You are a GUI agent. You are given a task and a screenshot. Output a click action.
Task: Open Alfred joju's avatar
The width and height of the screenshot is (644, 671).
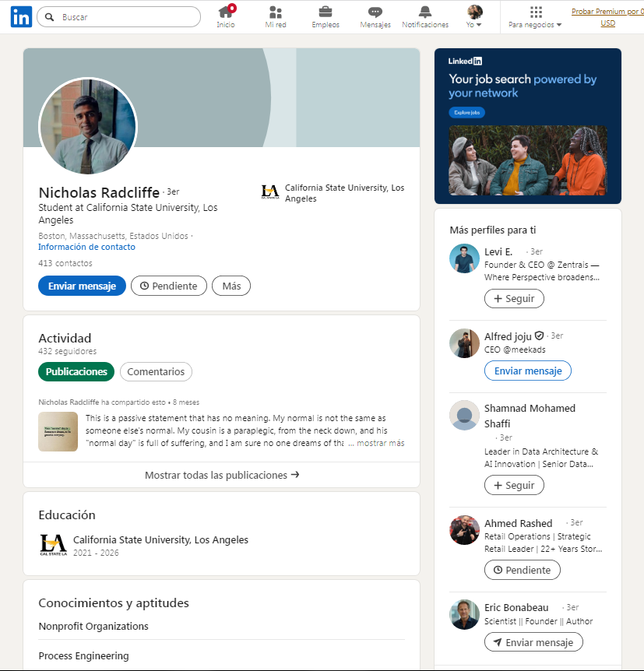tap(464, 343)
